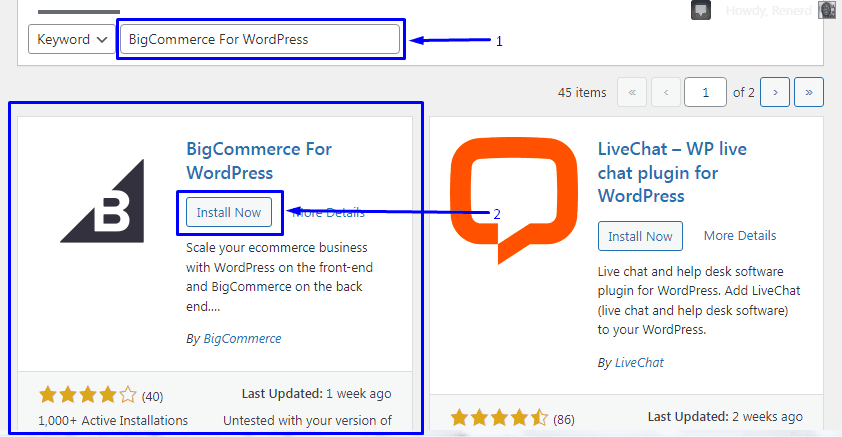Open the BigCommerce For WordPress title link
This screenshot has height=437, width=842.
coord(259,161)
